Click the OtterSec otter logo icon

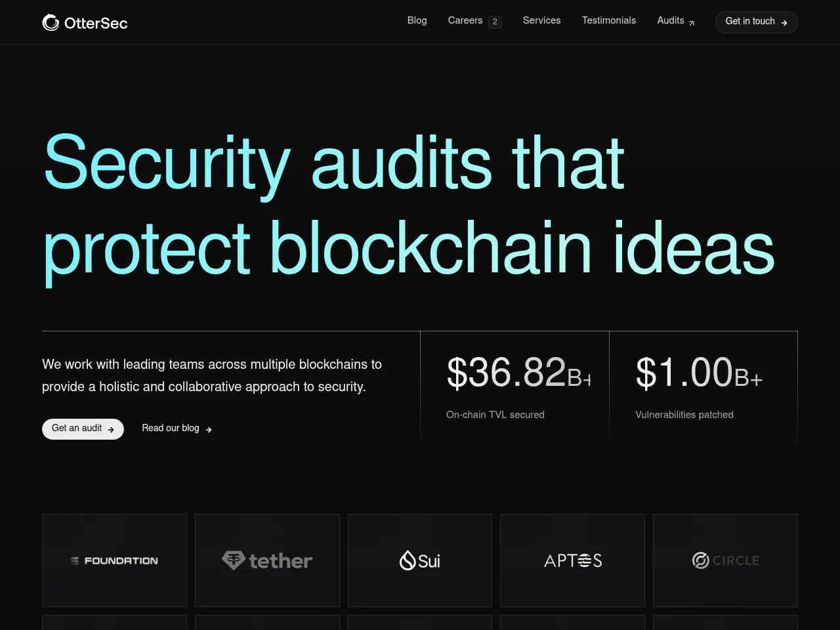pos(50,22)
